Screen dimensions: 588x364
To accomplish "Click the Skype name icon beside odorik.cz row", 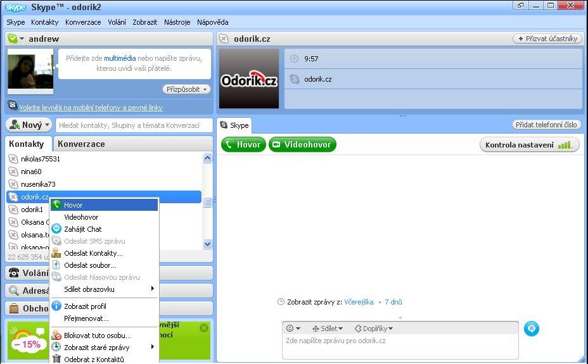I will (295, 79).
